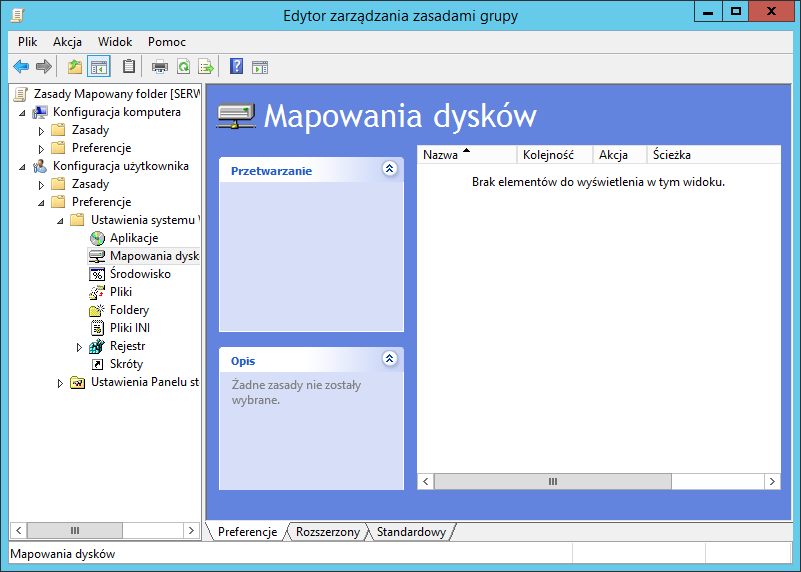Click the Kolejność column header
Image resolution: width=801 pixels, height=572 pixels.
[555, 155]
